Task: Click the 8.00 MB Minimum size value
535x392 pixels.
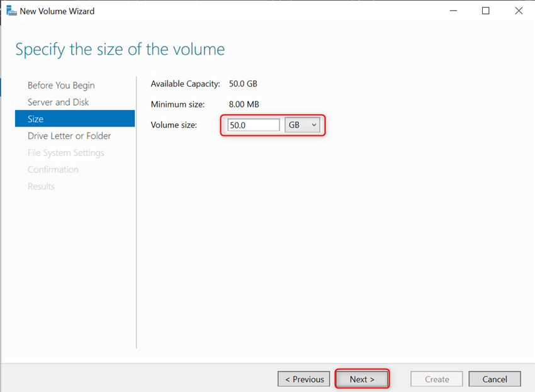Action: 244,104
